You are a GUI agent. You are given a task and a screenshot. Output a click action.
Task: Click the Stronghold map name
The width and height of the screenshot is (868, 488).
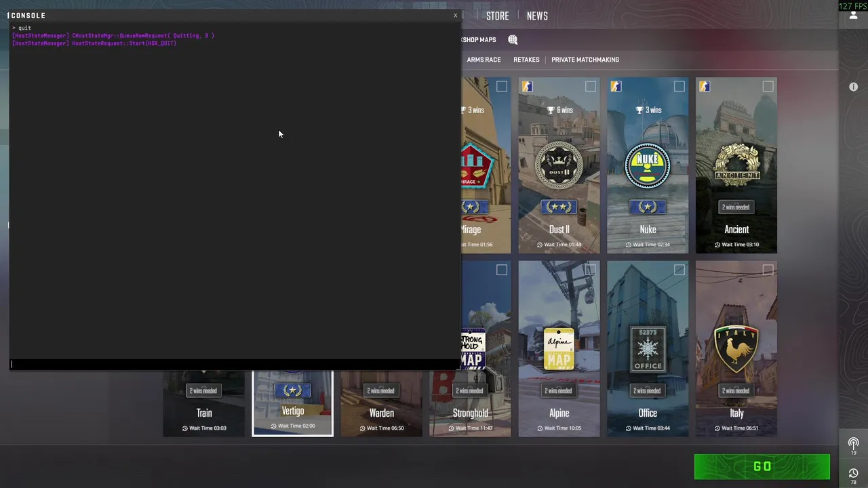(470, 413)
